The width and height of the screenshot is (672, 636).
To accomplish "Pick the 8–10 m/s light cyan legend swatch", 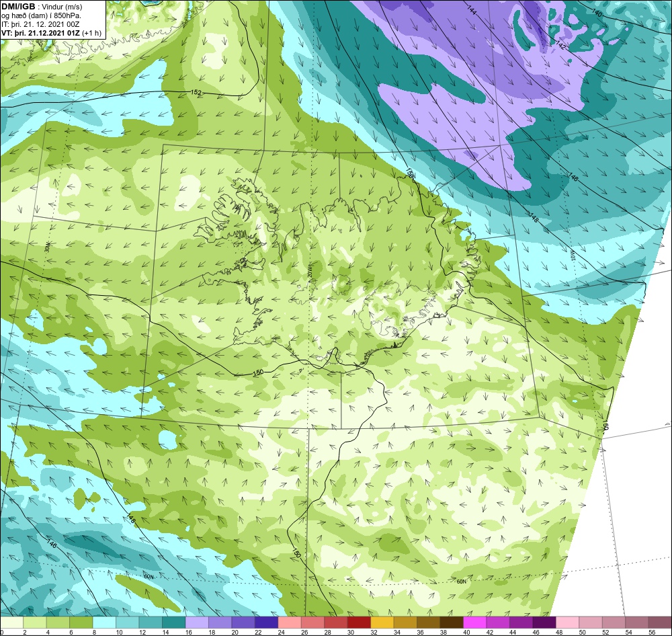I will 105,623.
